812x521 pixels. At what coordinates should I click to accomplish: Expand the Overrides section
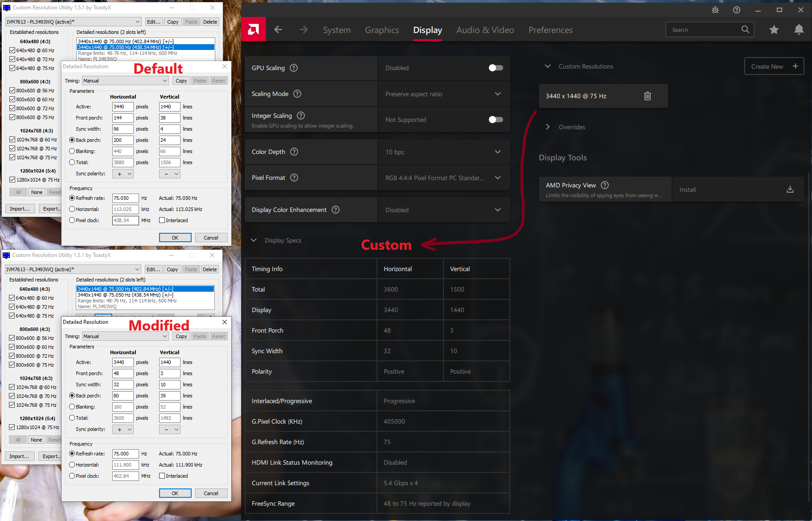[548, 127]
